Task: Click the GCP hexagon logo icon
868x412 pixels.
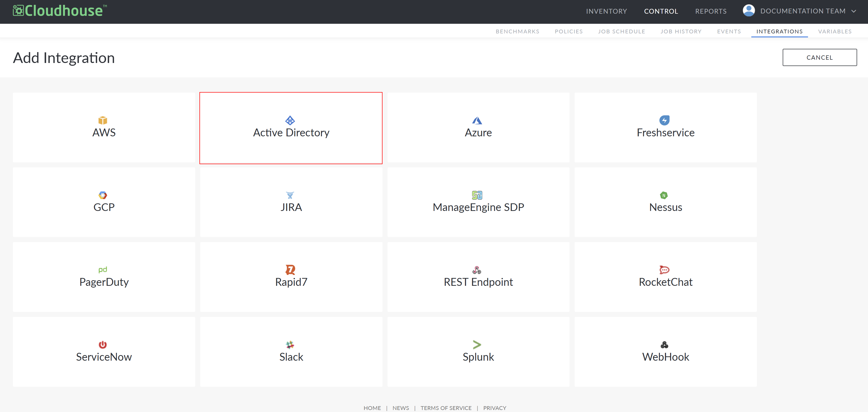Action: pyautogui.click(x=103, y=195)
